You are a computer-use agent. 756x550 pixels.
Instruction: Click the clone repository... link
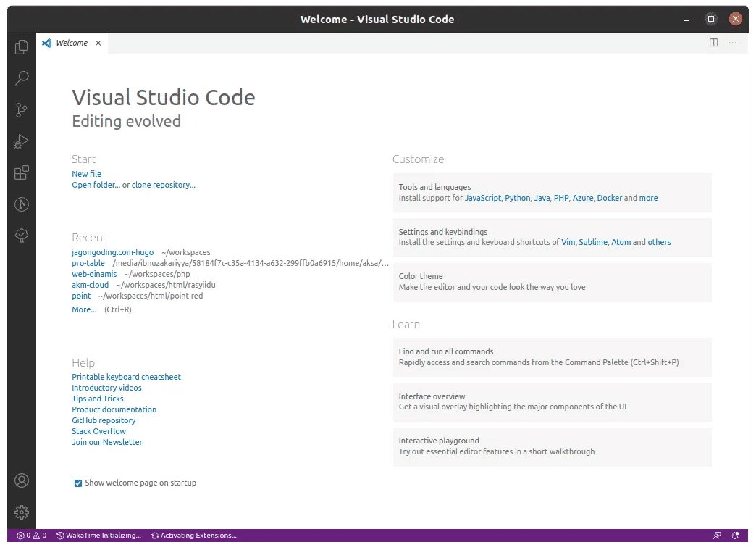164,185
